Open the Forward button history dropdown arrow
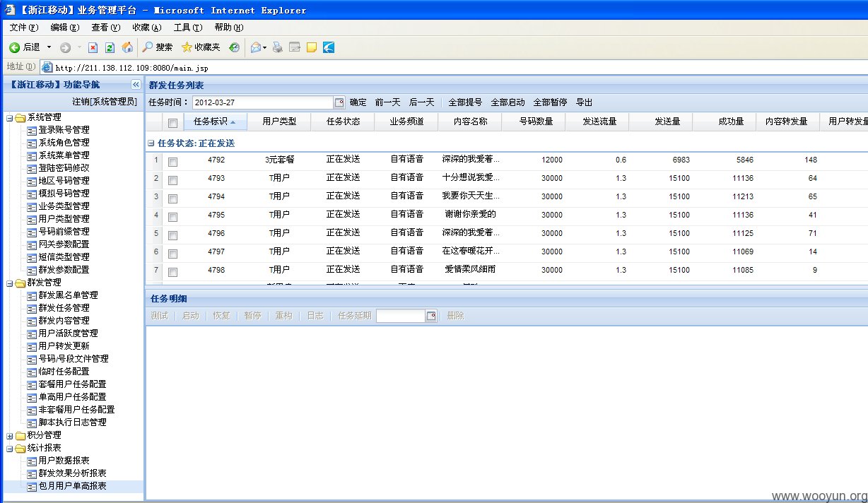 (x=79, y=47)
